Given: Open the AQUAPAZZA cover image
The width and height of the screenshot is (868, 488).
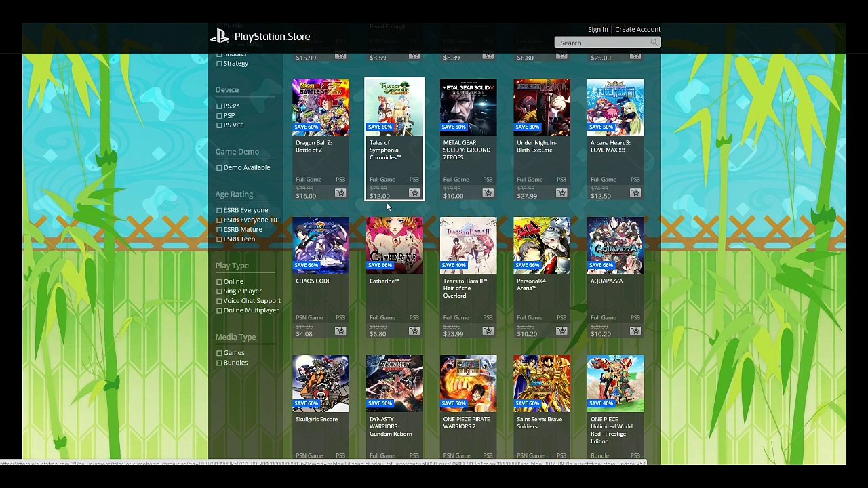Looking at the screenshot, I should (616, 245).
